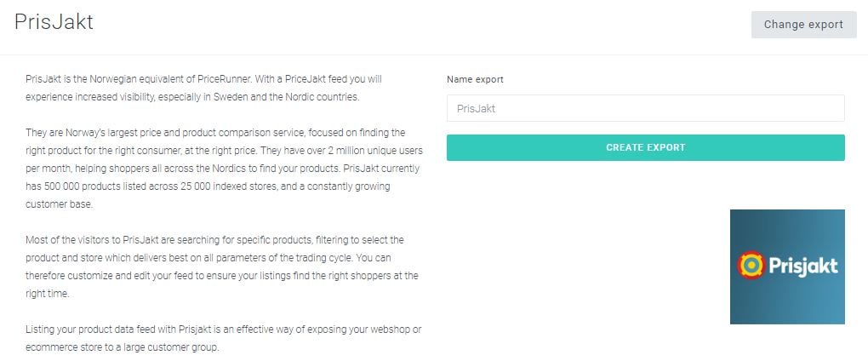868x361 pixels.
Task: Click the PrisJakt page heading
Action: 54,22
